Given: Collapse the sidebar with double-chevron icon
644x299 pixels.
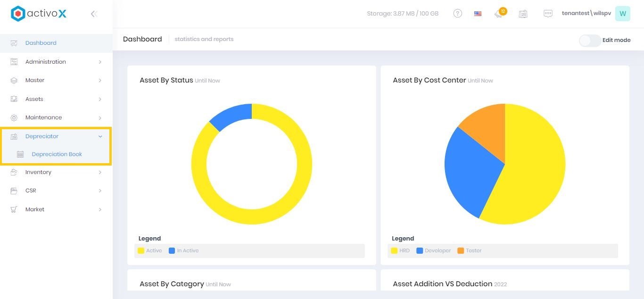Looking at the screenshot, I should (x=94, y=14).
